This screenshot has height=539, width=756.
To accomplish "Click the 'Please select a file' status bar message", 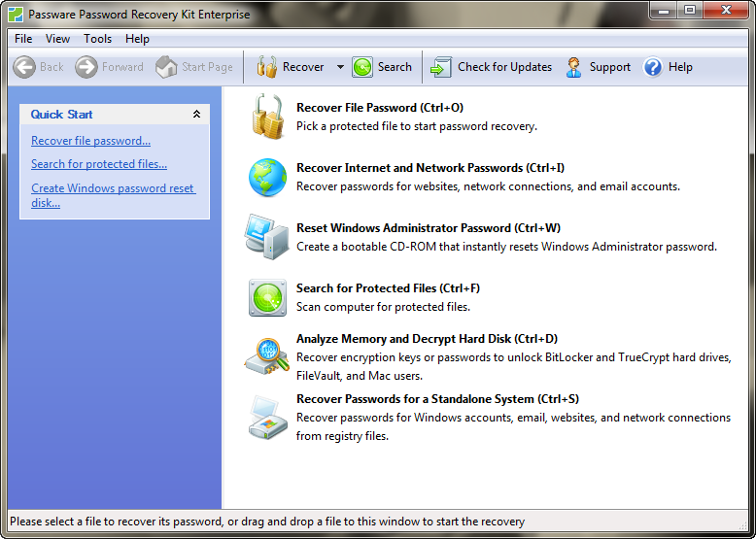I will pyautogui.click(x=266, y=522).
